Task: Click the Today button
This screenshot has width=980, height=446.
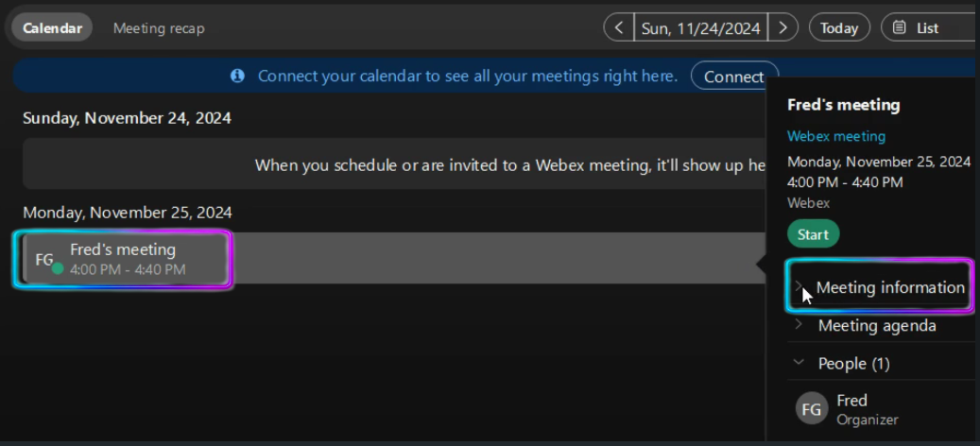Action: click(x=838, y=27)
